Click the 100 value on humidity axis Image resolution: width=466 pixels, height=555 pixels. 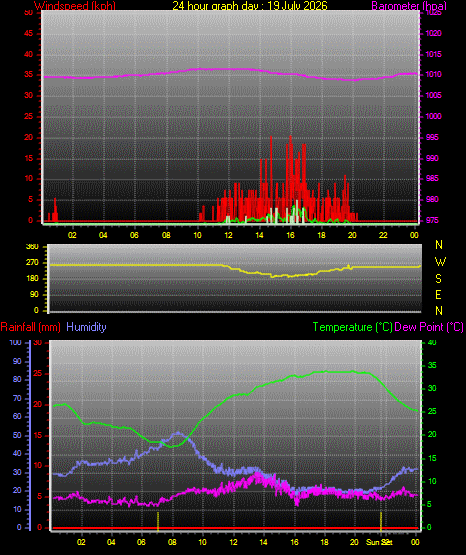(x=15, y=342)
